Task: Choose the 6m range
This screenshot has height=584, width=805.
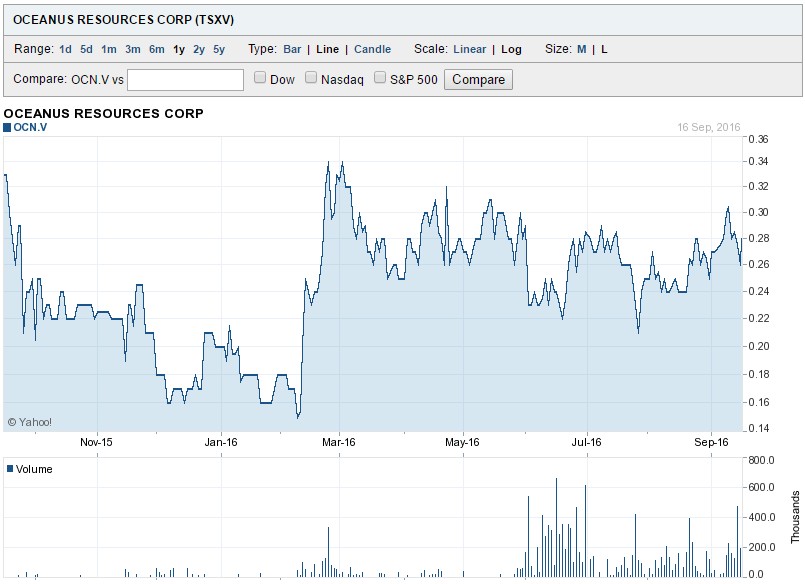Action: click(157, 49)
